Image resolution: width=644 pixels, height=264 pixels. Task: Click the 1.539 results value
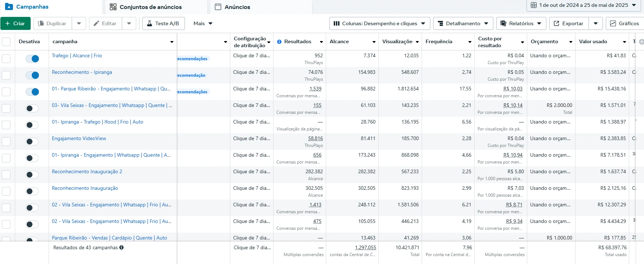pos(315,89)
